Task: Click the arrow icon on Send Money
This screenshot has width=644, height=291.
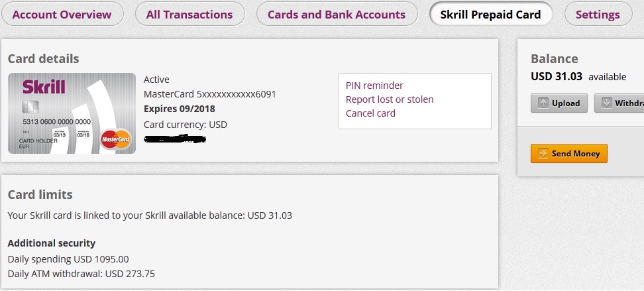Action: [x=542, y=154]
